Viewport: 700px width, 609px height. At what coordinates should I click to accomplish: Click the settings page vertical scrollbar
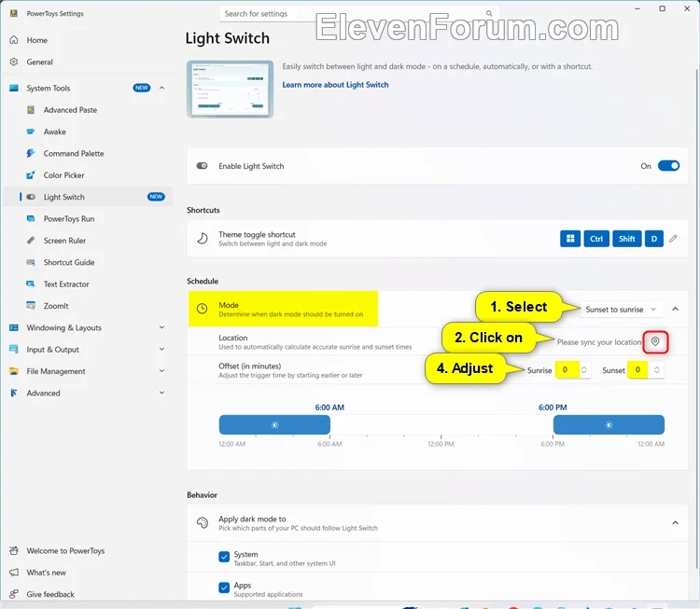pos(697,319)
